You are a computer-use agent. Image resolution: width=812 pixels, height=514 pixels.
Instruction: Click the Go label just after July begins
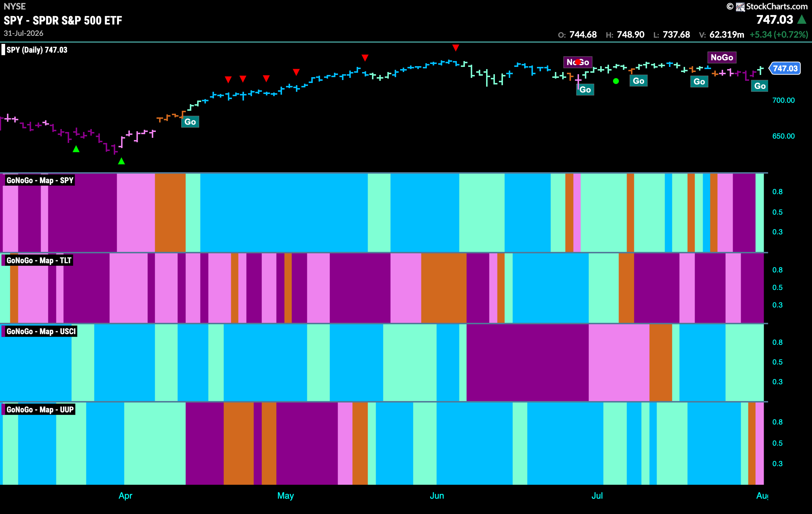[639, 81]
